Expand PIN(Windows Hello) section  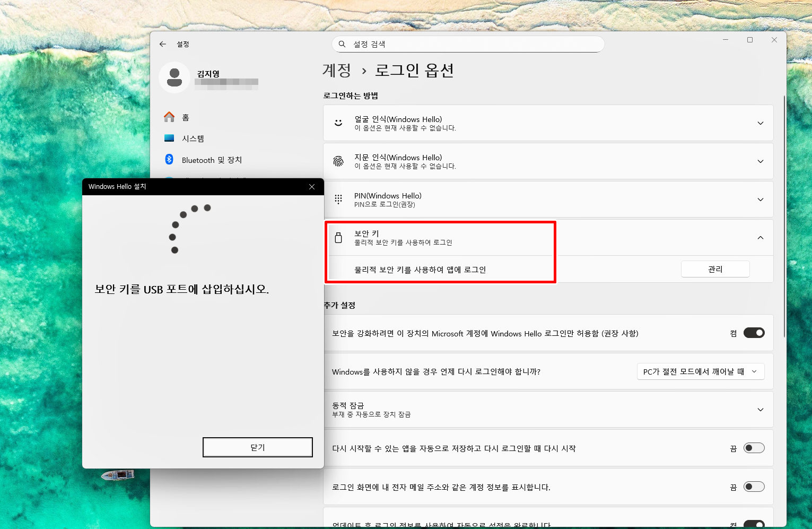pyautogui.click(x=760, y=200)
